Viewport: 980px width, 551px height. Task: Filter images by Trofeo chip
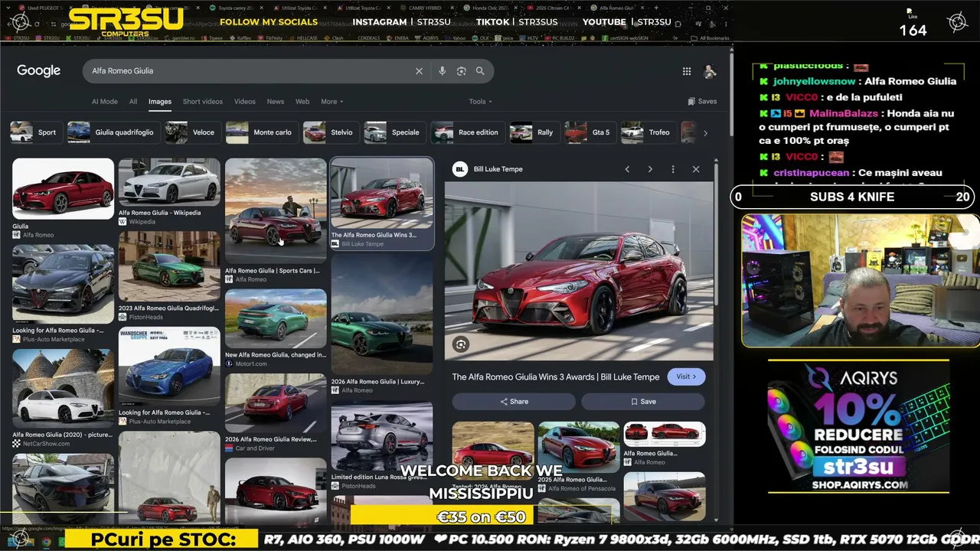(648, 132)
